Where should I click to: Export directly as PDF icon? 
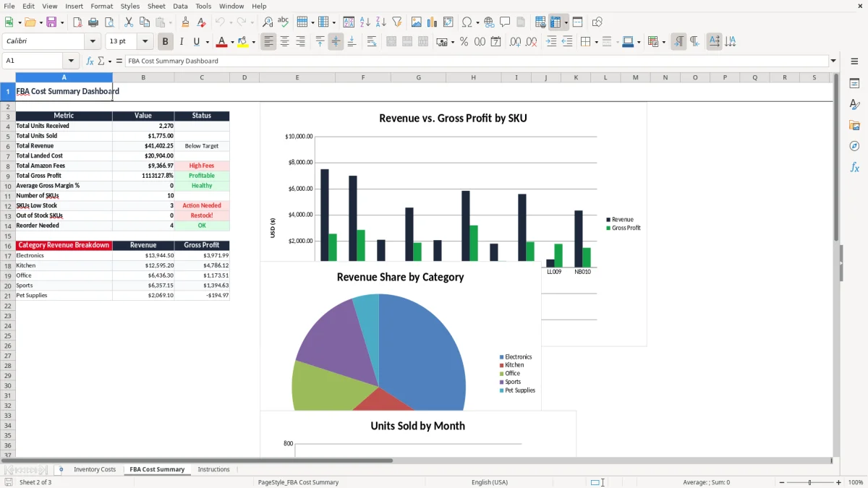click(77, 22)
